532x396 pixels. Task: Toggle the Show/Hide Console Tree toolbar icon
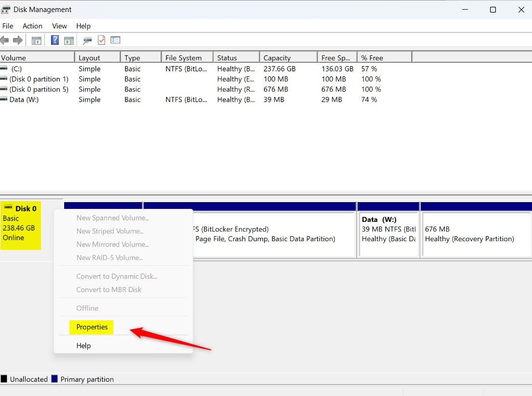tap(36, 40)
